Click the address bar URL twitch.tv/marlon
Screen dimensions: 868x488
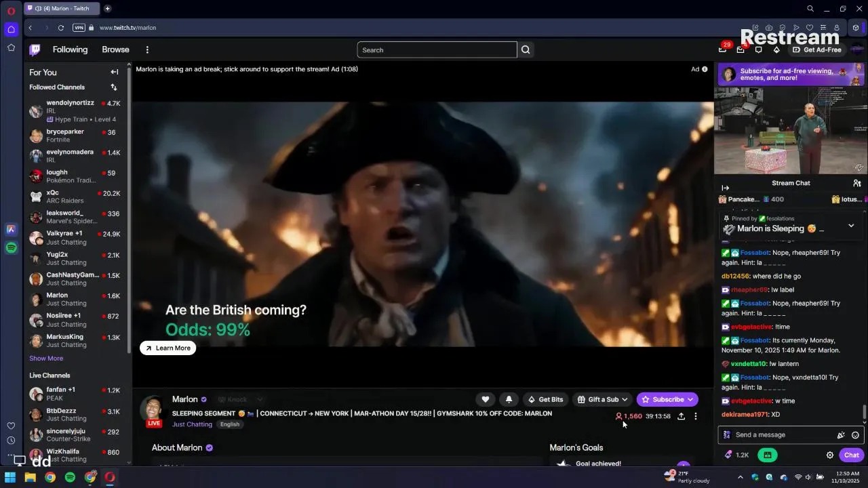click(127, 28)
